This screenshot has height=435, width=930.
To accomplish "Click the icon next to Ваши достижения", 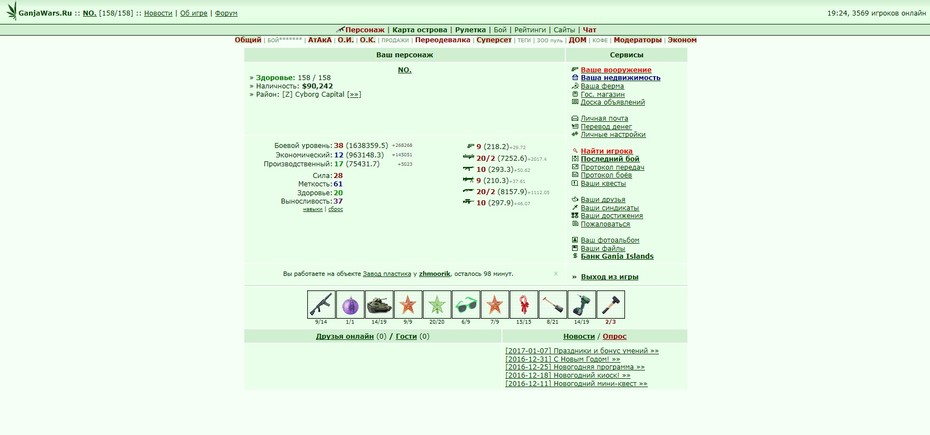I will click(575, 215).
